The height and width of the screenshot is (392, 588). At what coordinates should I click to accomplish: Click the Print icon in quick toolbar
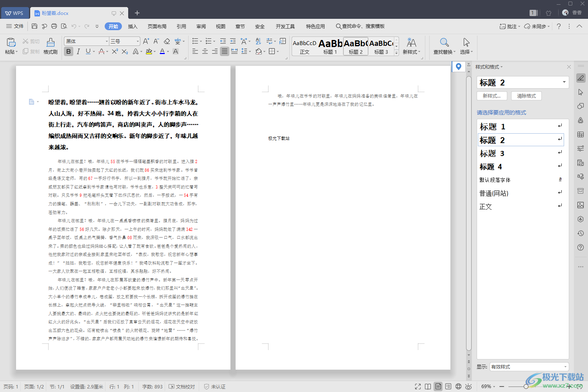[54, 26]
